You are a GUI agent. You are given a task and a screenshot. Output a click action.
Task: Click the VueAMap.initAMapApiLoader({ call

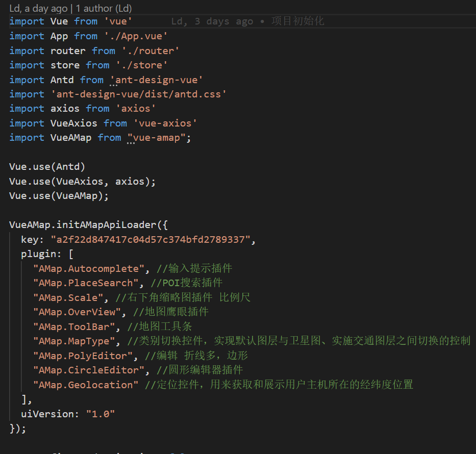(88, 225)
